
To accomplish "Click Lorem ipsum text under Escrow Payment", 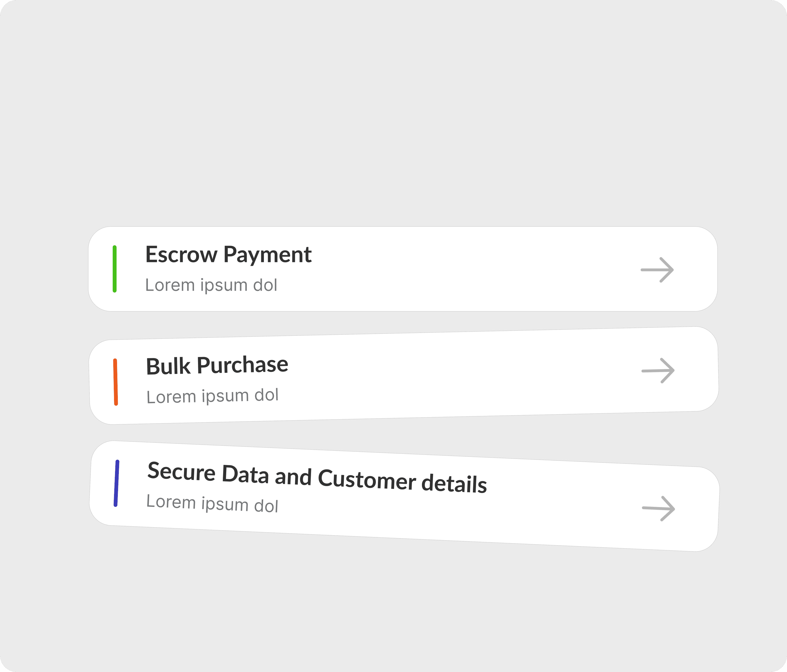I will point(211,285).
